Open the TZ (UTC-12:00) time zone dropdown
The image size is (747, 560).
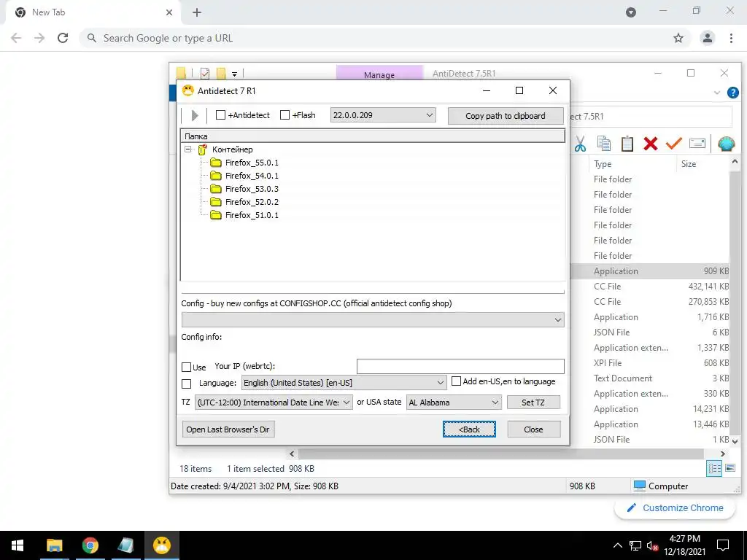(274, 402)
